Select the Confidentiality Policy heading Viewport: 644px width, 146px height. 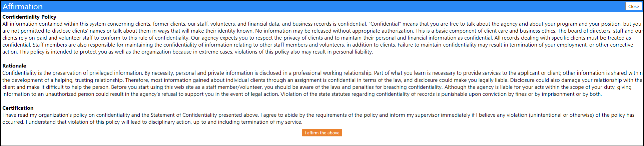(29, 17)
